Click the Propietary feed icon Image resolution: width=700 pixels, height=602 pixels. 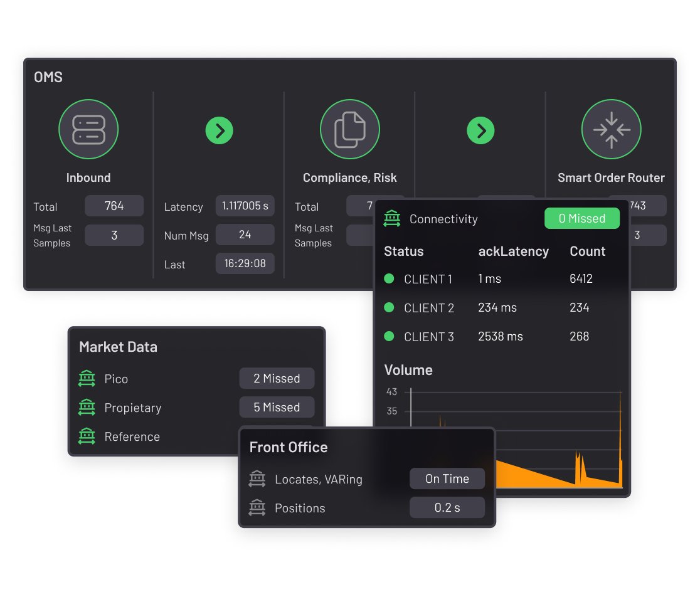click(87, 408)
